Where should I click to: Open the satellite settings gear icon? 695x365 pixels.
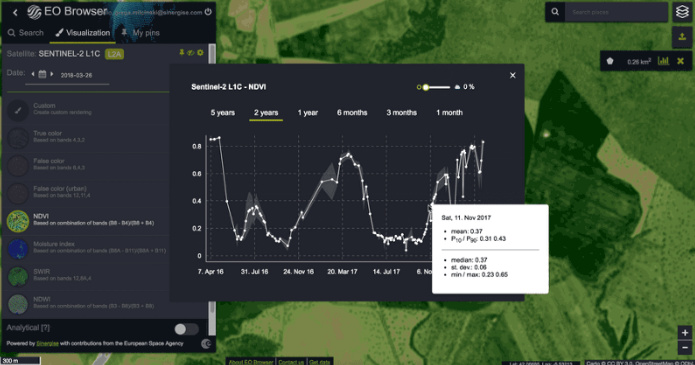coord(200,53)
